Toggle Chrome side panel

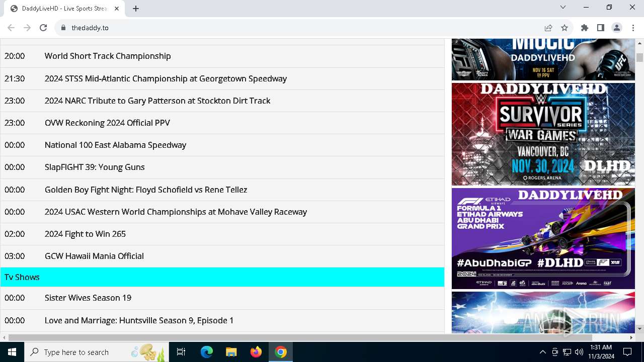[x=601, y=28]
